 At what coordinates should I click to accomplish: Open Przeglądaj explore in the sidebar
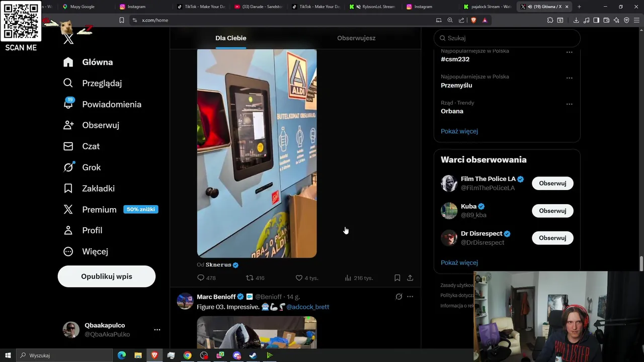pos(93,83)
